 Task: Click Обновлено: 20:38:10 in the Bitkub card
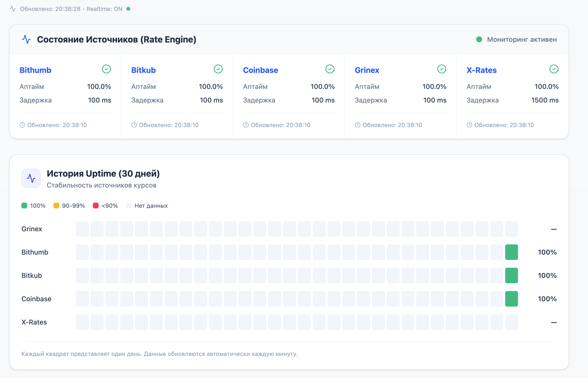[169, 125]
